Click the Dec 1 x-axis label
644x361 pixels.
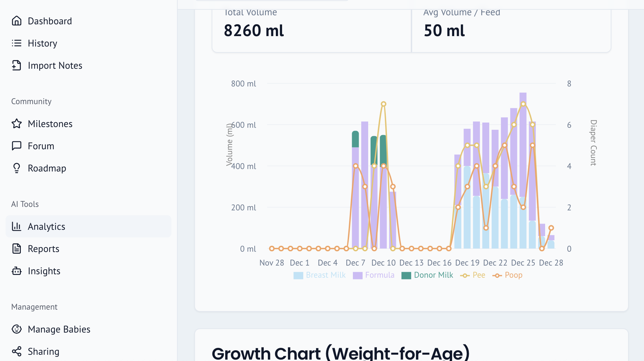coord(299,263)
